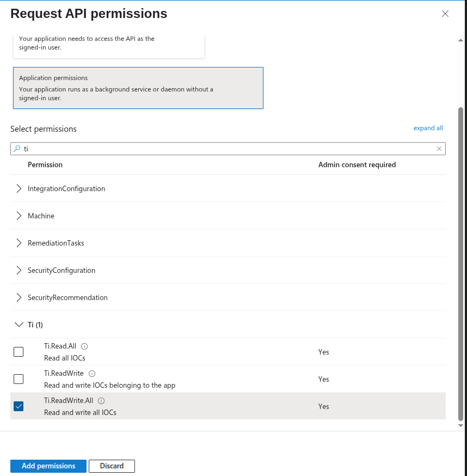The image size is (467, 476).
Task: Click info icon beside Ti.ReadWrite permission
Action: click(x=92, y=374)
